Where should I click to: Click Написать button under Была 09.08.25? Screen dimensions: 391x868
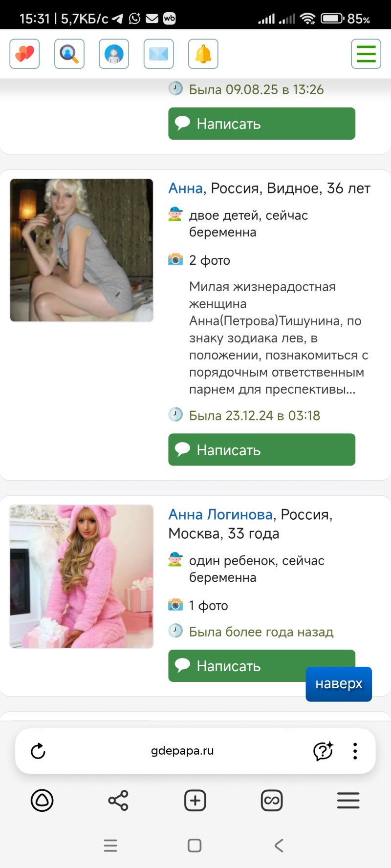click(261, 124)
